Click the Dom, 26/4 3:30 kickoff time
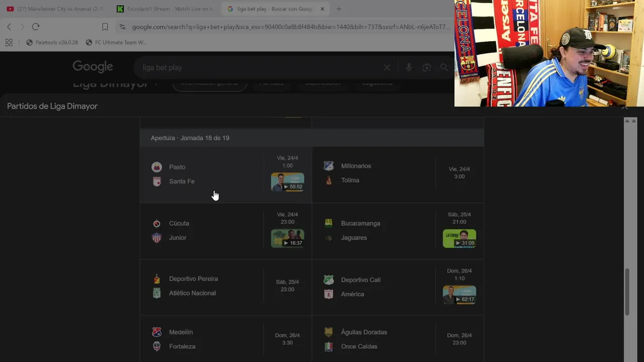 click(x=287, y=339)
